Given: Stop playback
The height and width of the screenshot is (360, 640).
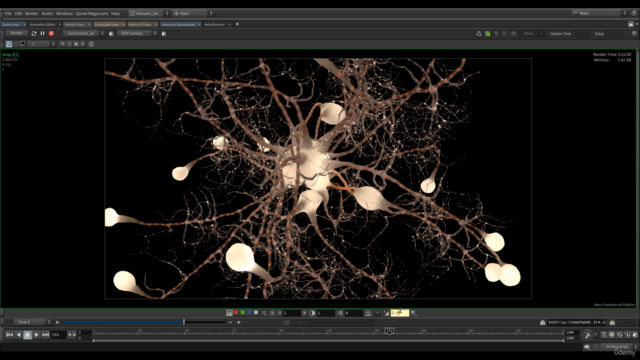Looking at the screenshot, I should click(27, 335).
